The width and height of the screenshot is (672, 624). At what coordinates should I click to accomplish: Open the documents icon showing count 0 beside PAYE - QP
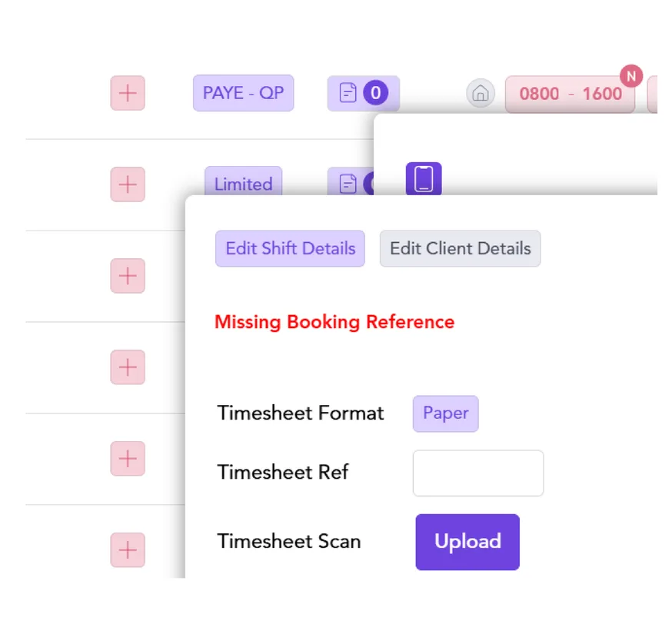(x=364, y=93)
